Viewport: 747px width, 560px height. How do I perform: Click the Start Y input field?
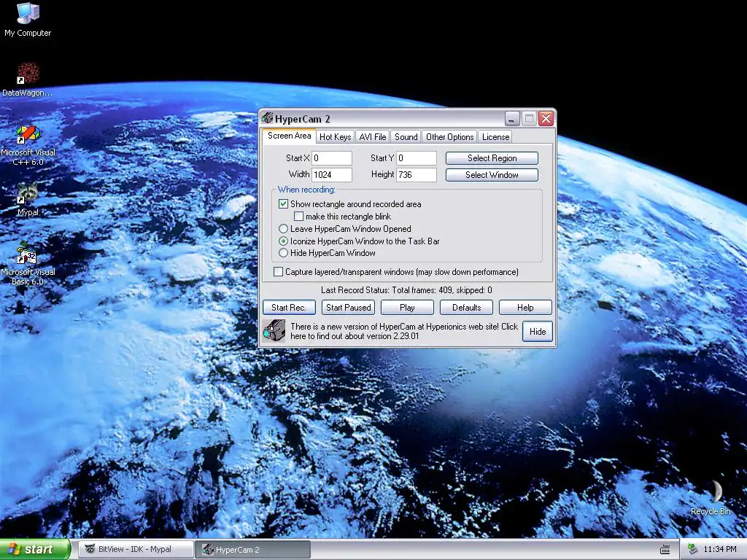[x=417, y=158]
